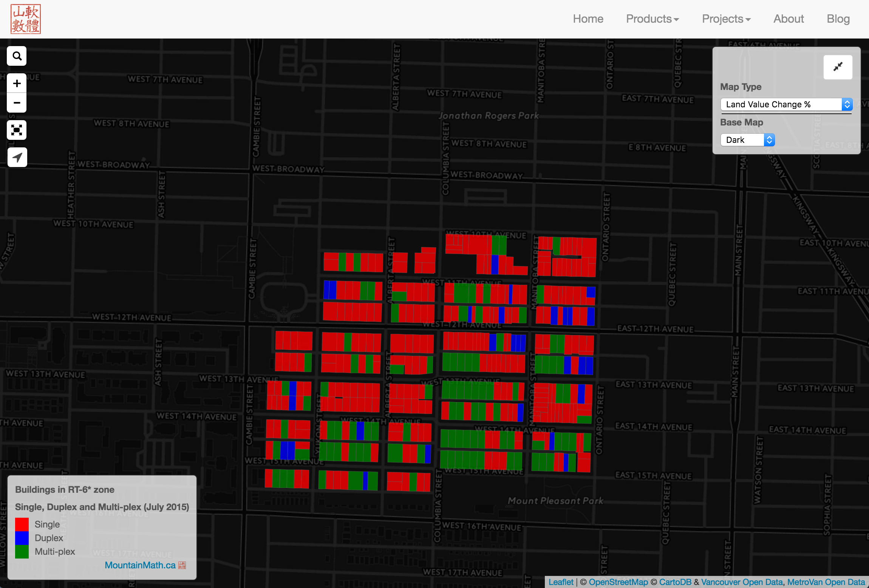
Task: Click small red stamp beside MountainMath.ca
Action: (x=182, y=565)
